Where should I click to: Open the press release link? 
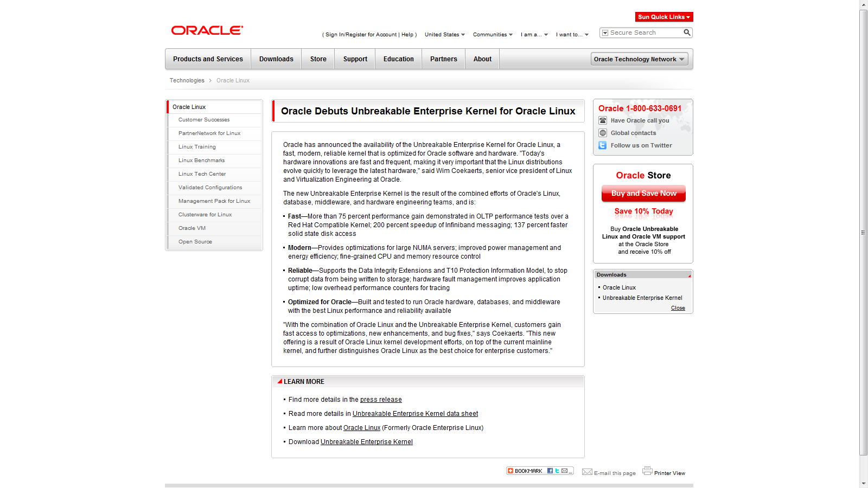[x=381, y=400]
